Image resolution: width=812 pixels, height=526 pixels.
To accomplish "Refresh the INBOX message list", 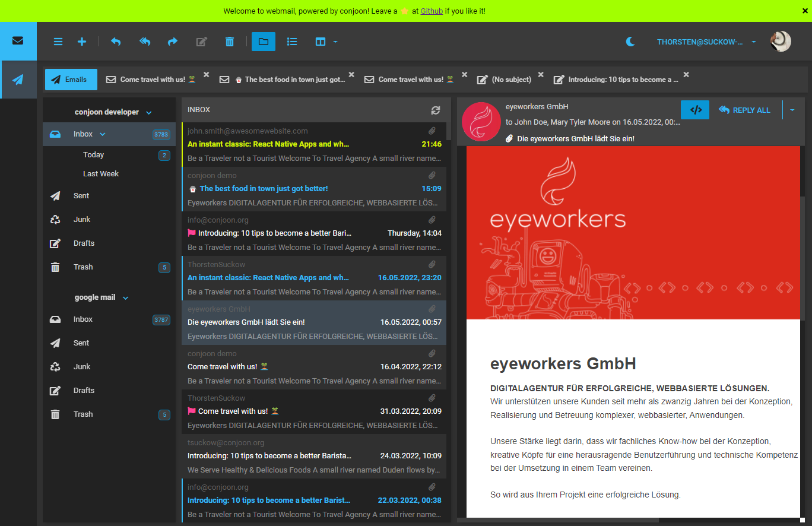I will 436,110.
